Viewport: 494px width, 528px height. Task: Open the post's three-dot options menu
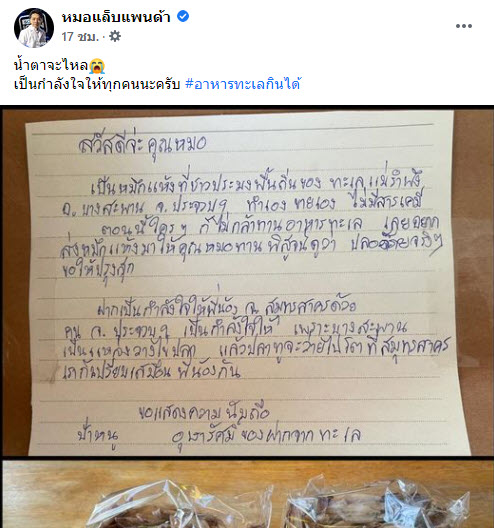(x=463, y=26)
